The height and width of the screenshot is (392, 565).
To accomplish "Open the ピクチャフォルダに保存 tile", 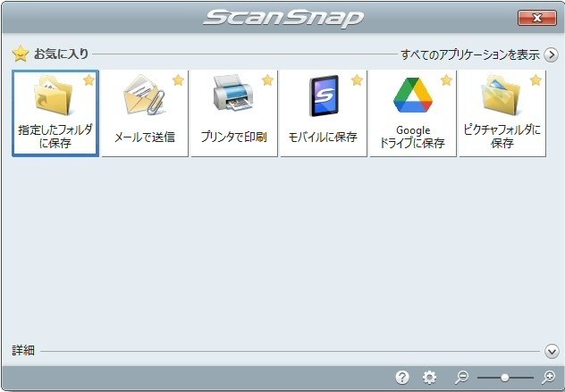I will (x=502, y=113).
